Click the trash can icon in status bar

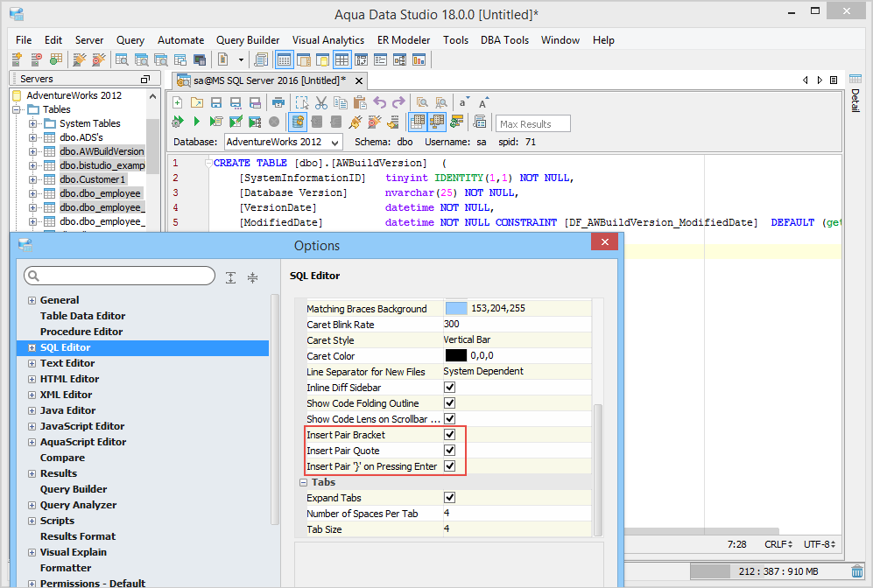click(x=857, y=570)
